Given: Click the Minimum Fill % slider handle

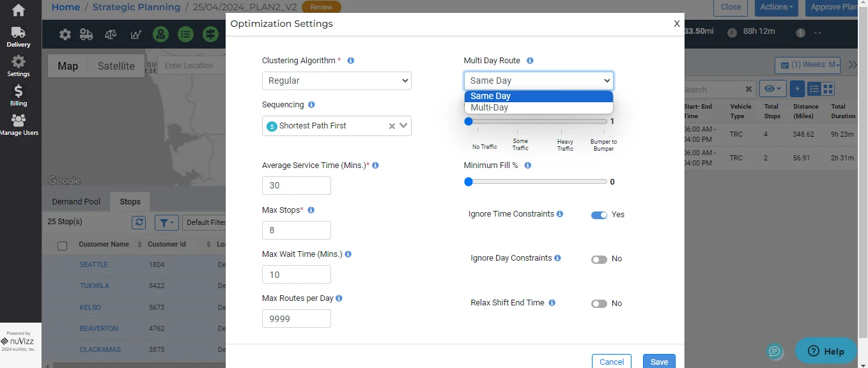Looking at the screenshot, I should pyautogui.click(x=469, y=182).
